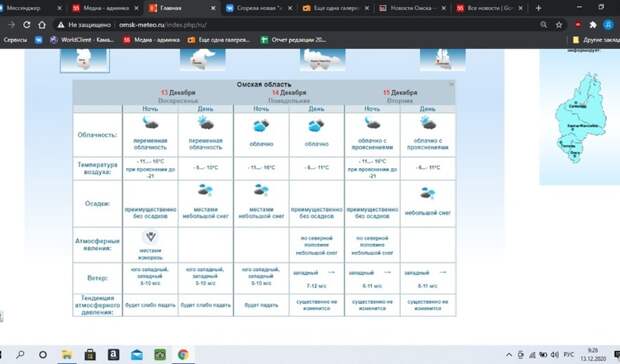Open the Mail app from taskbar
620x364 pixels.
click(x=137, y=355)
